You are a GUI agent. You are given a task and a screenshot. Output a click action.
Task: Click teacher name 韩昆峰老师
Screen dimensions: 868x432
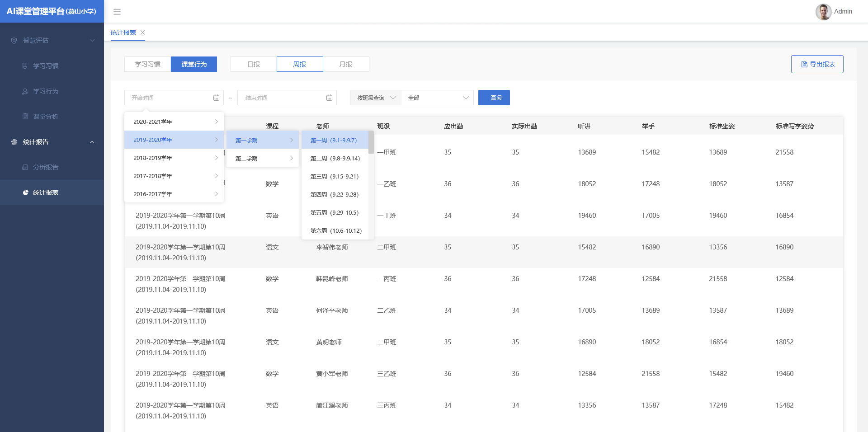click(x=332, y=279)
